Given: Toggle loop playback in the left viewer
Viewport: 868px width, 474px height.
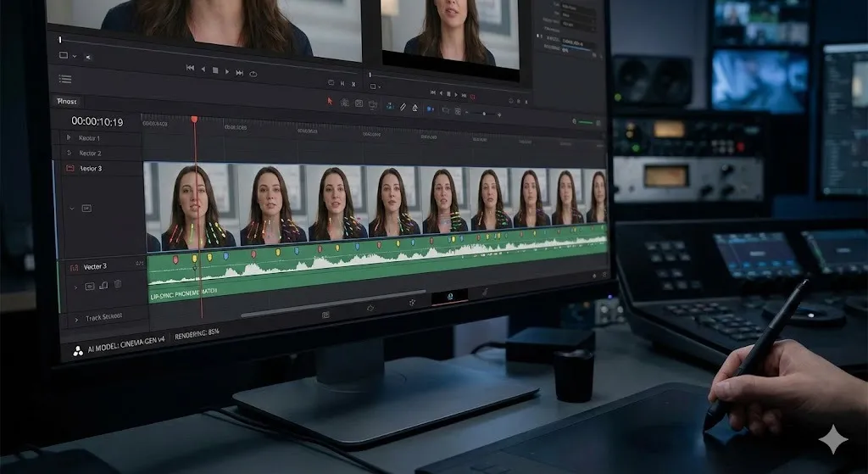Looking at the screenshot, I should pyautogui.click(x=253, y=74).
